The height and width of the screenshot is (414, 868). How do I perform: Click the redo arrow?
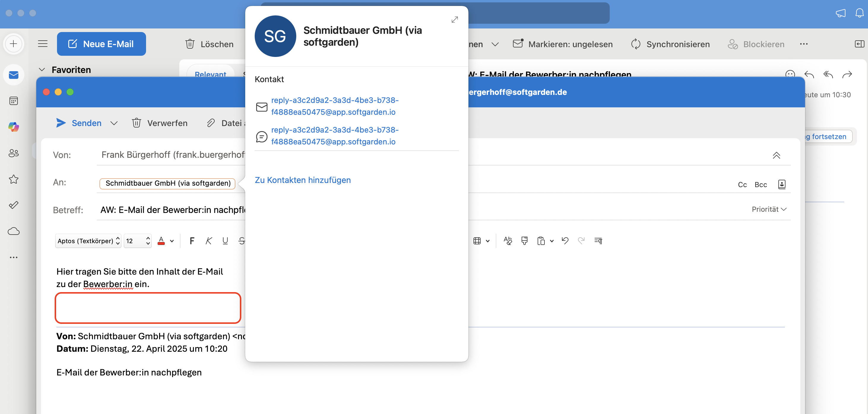tap(581, 240)
